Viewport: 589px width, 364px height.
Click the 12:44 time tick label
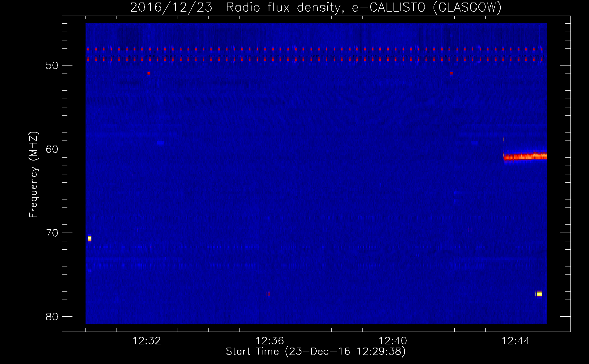(x=516, y=341)
